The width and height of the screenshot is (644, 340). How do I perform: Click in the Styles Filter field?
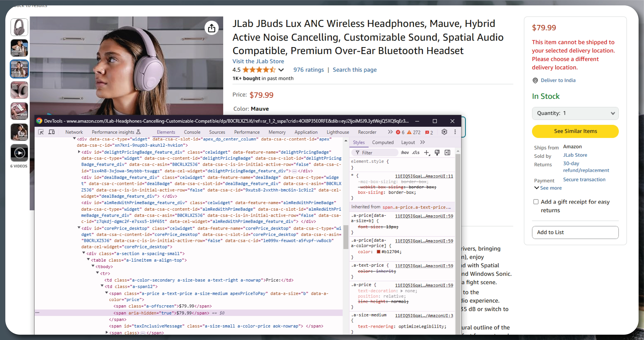375,153
